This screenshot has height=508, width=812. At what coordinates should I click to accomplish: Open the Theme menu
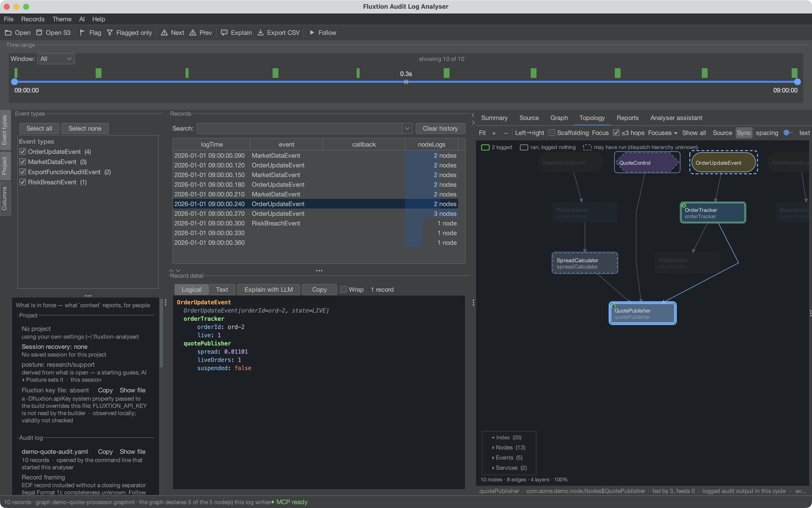(62, 19)
